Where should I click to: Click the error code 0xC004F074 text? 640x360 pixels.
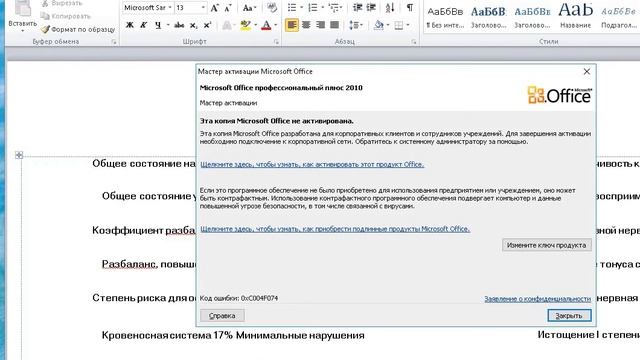[x=259, y=298]
